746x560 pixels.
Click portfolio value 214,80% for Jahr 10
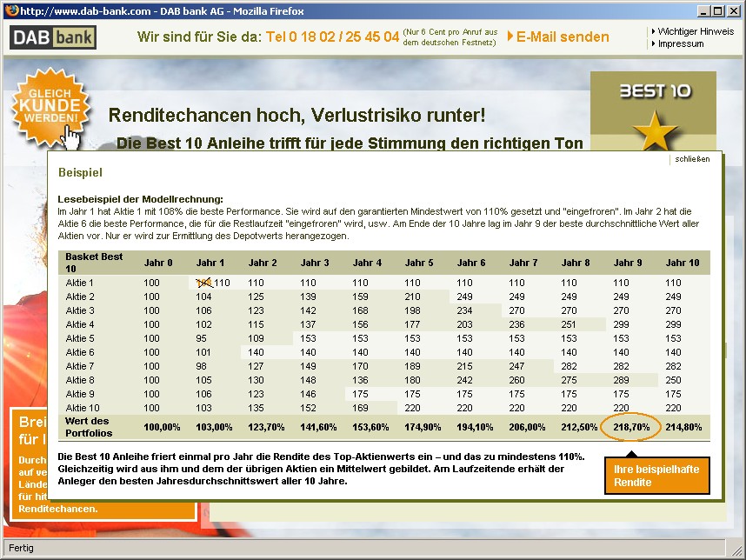point(683,427)
